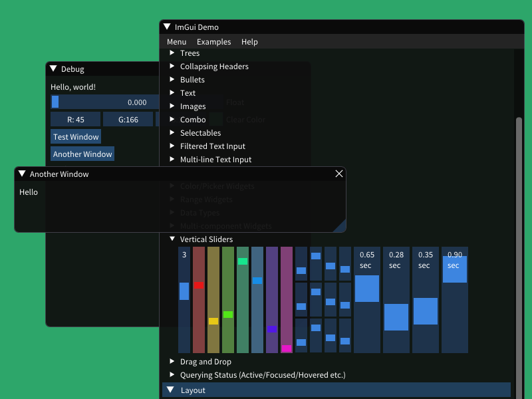Click the 0.65 sec vertical slider
Image resolution: width=532 pixels, height=399 pixels.
pos(367,300)
